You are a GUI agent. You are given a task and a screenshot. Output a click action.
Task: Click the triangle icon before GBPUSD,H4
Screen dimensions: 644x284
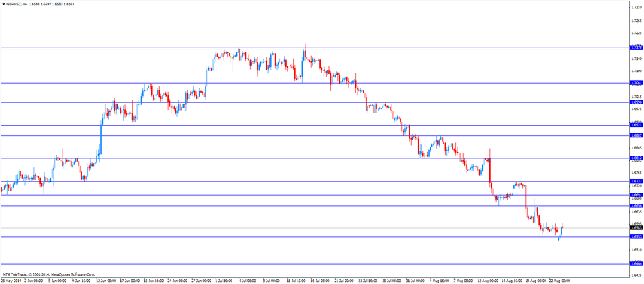[x=3, y=4]
